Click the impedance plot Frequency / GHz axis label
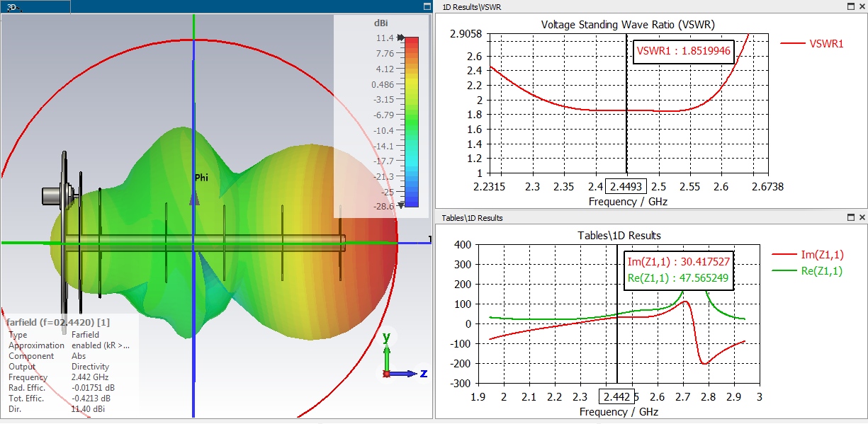Viewport: 868px width, 424px height. click(619, 412)
